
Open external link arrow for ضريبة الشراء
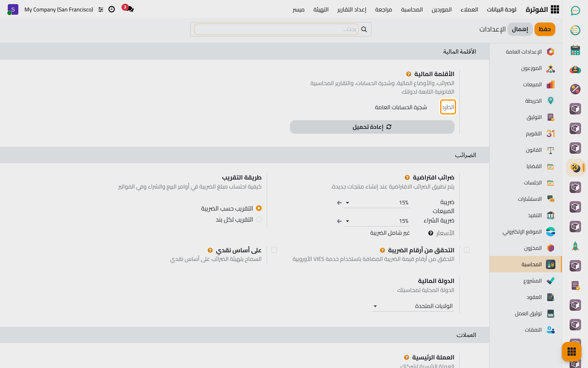pyautogui.click(x=339, y=221)
